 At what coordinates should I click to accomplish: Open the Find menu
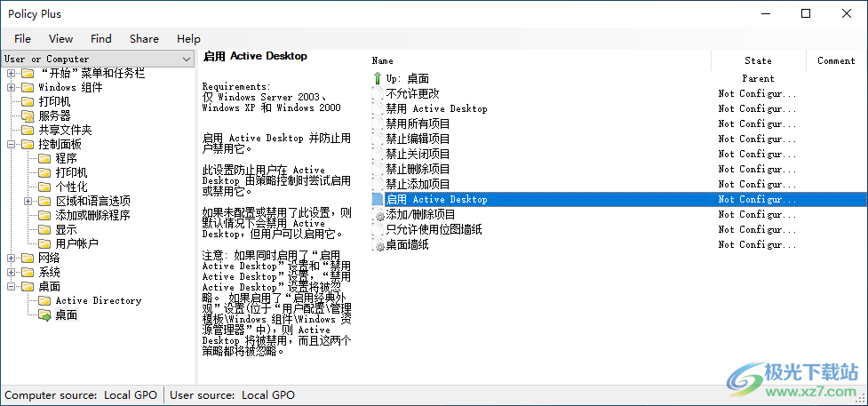pyautogui.click(x=100, y=39)
